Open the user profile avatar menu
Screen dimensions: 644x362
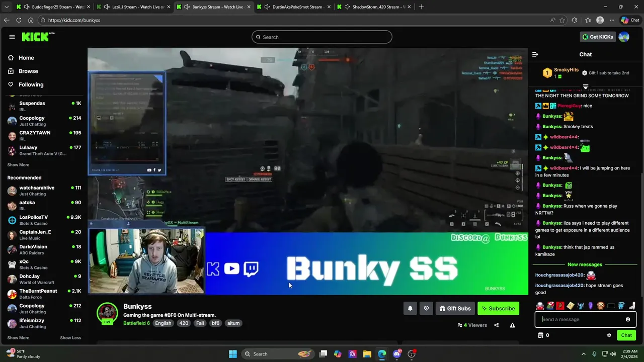[624, 37]
